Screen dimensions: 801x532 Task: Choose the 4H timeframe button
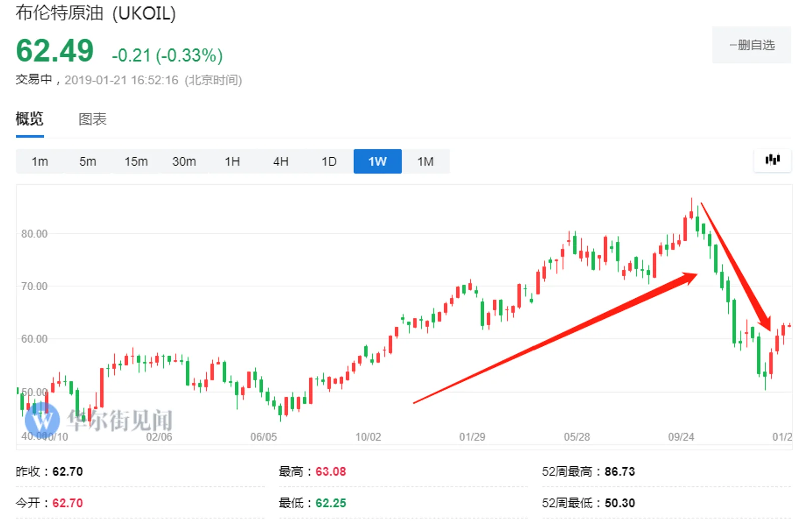coord(281,162)
